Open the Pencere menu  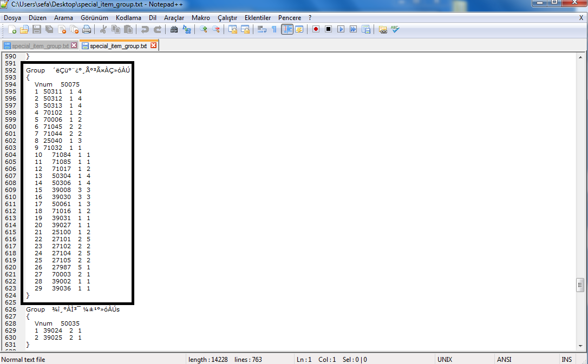point(290,18)
